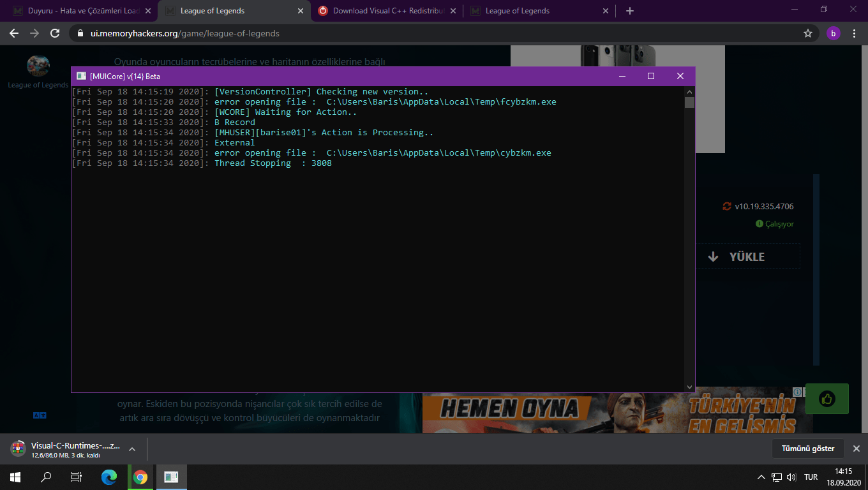Image resolution: width=868 pixels, height=490 pixels.
Task: Click the console scrollbar down arrow
Action: pyautogui.click(x=689, y=387)
